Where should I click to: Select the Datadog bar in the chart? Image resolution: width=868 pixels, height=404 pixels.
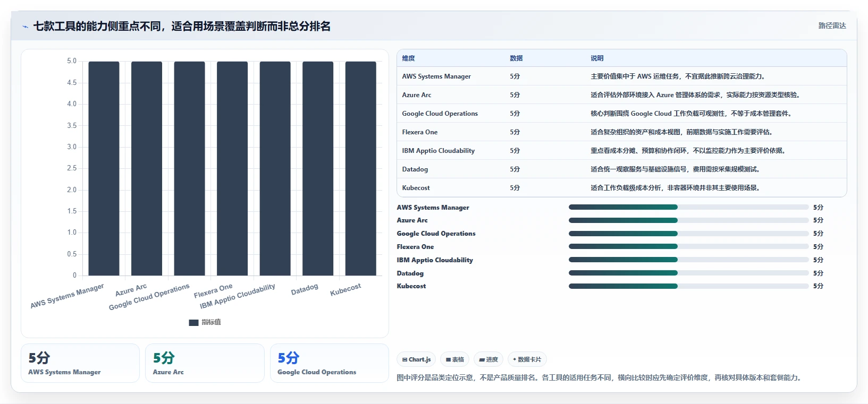[318, 168]
